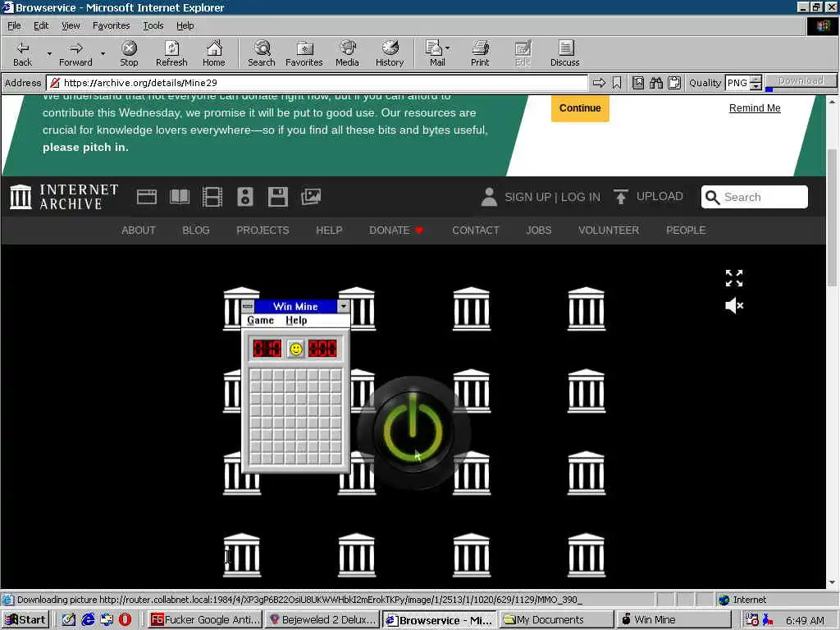Screen dimensions: 840x630
Task: Click the binoculars find icon
Action: (x=656, y=83)
